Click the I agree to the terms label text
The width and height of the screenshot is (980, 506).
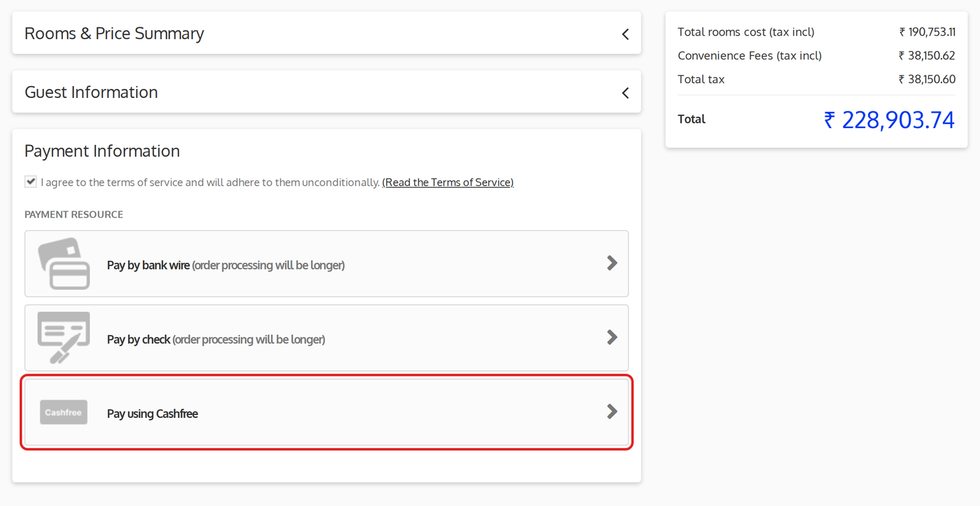[210, 183]
